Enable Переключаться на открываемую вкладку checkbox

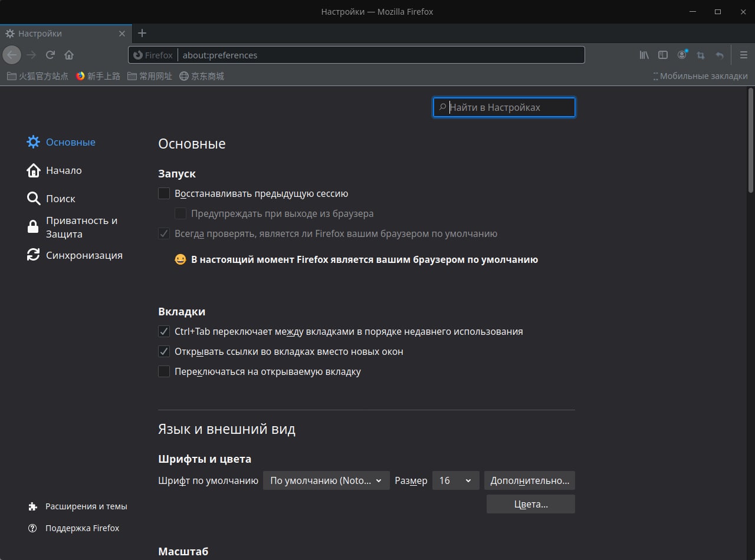pyautogui.click(x=164, y=371)
